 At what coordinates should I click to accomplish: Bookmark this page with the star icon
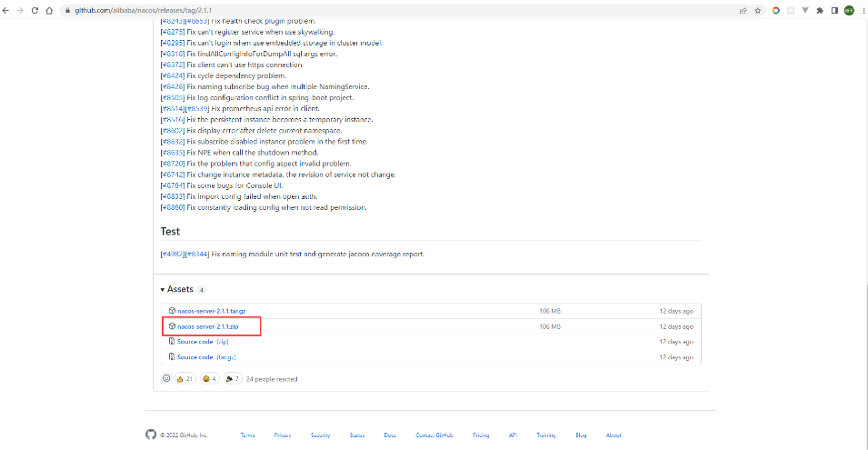coord(758,11)
